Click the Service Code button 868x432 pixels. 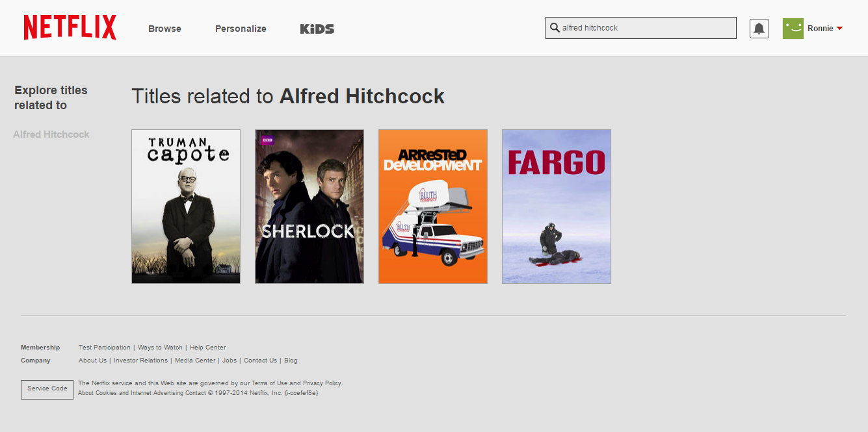pyautogui.click(x=47, y=388)
